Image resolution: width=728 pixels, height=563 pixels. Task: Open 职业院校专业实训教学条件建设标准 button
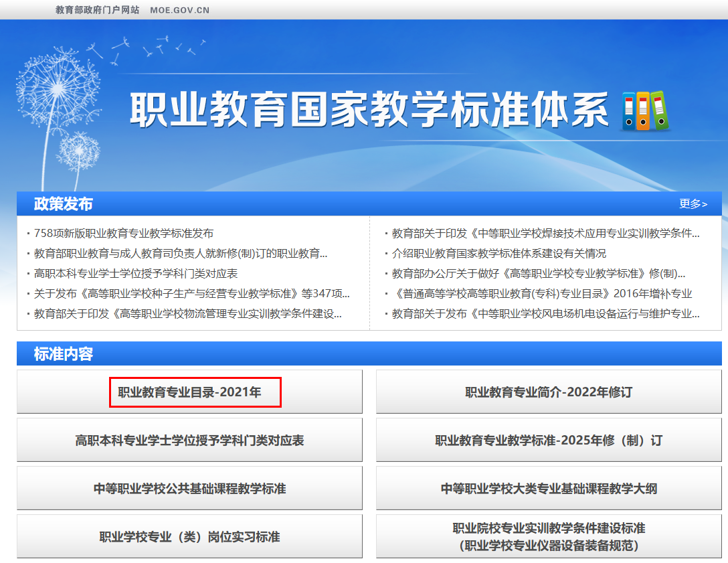(549, 537)
